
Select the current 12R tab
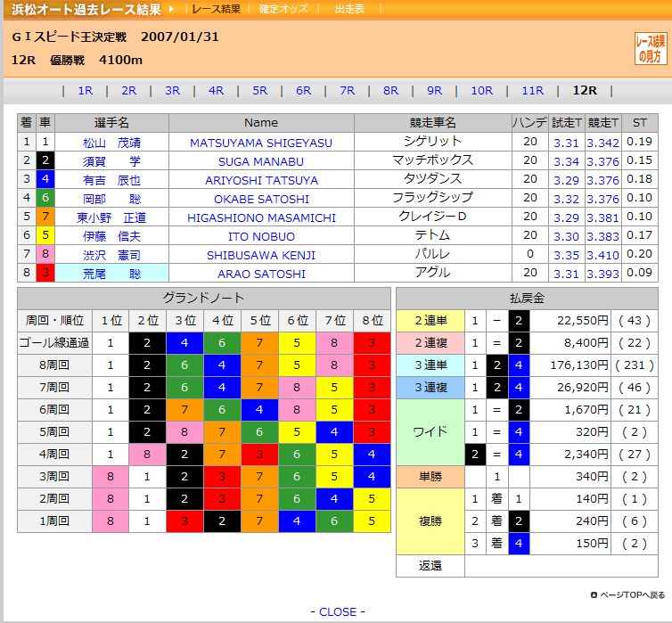pos(585,91)
